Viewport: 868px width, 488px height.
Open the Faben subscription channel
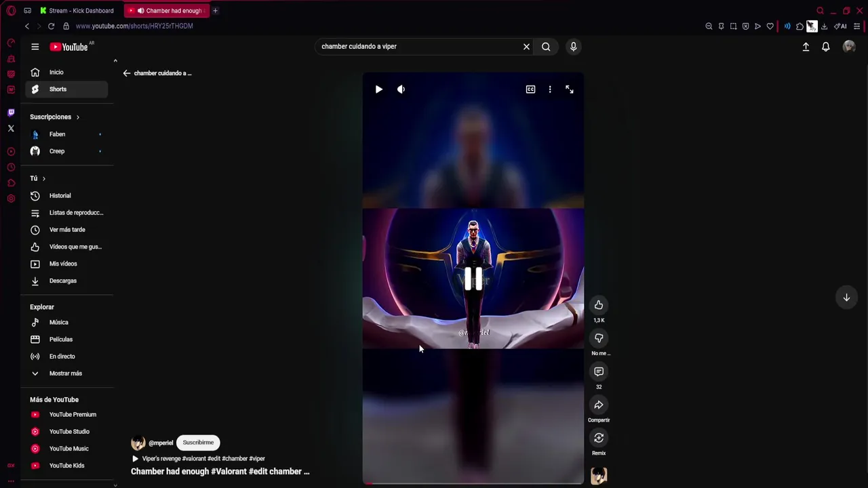click(x=66, y=134)
